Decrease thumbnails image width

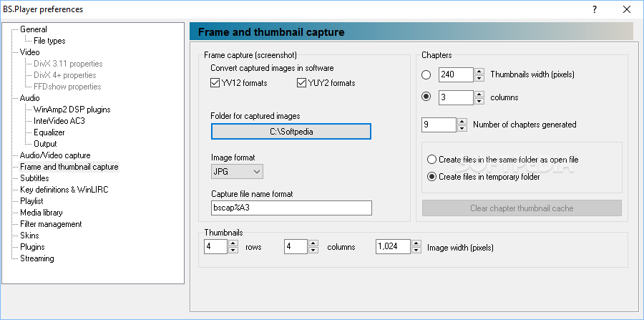416,251
